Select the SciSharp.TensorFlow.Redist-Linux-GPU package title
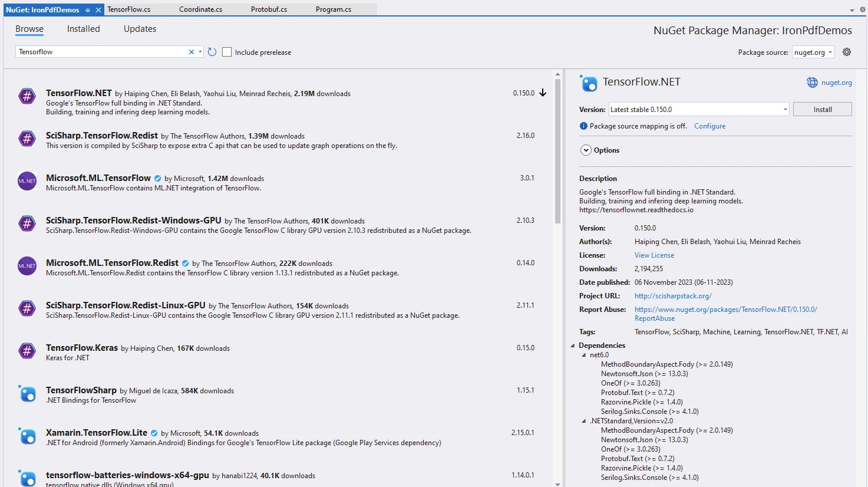The image size is (868, 487). 126,305
